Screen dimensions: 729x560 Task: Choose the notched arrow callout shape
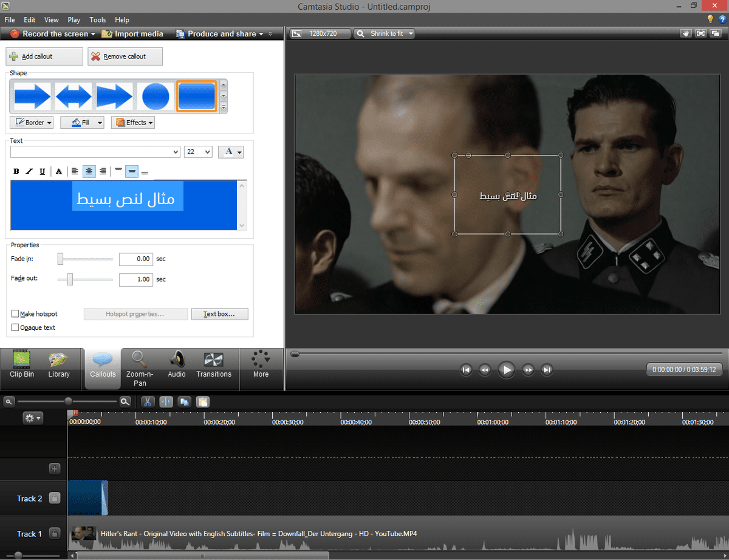coord(114,96)
